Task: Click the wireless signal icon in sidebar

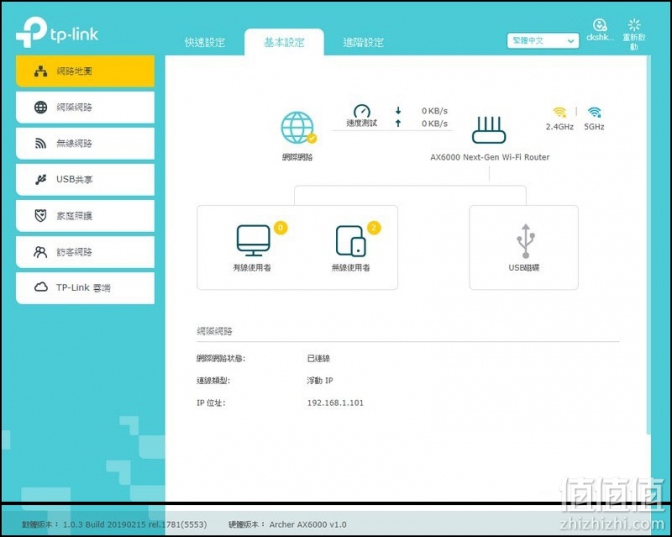Action: click(x=41, y=144)
